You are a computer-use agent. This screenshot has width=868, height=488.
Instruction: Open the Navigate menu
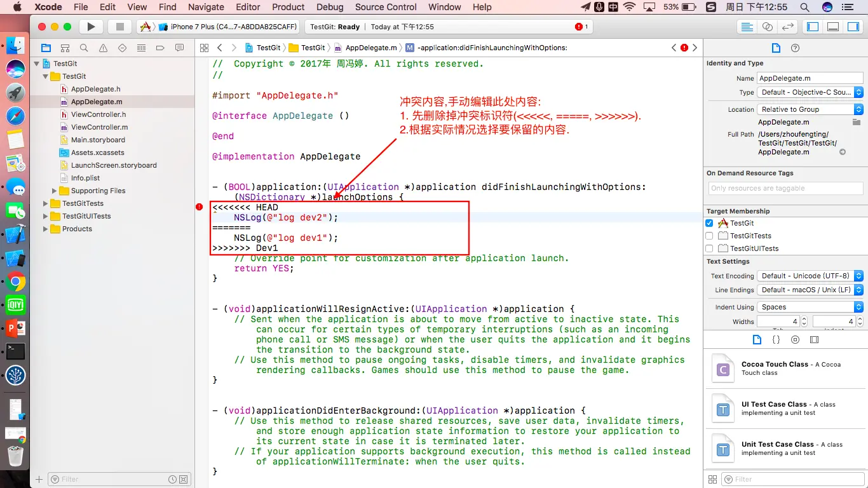(206, 7)
